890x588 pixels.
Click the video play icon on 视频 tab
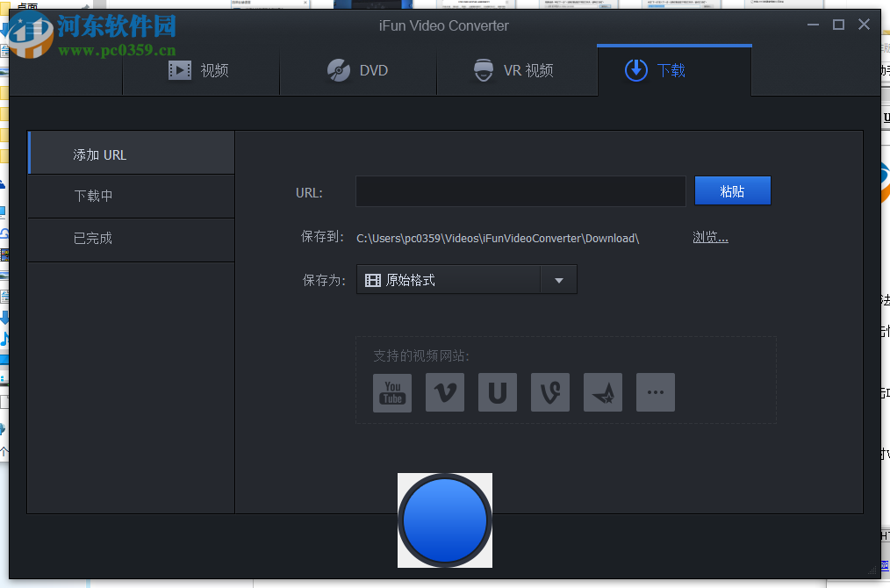179,70
